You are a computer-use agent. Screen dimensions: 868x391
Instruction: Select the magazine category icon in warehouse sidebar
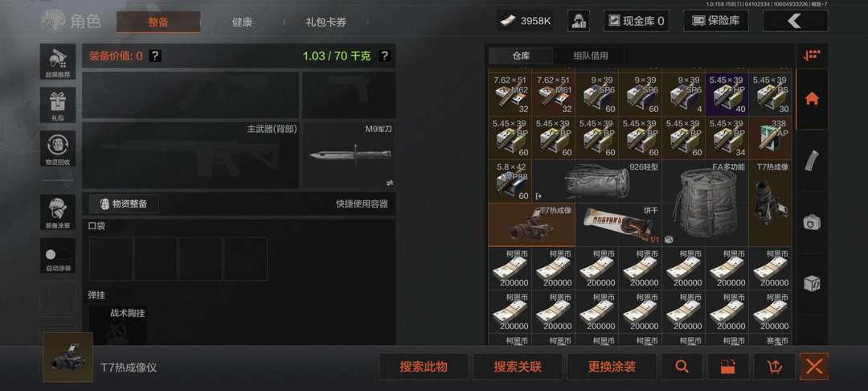click(x=812, y=161)
